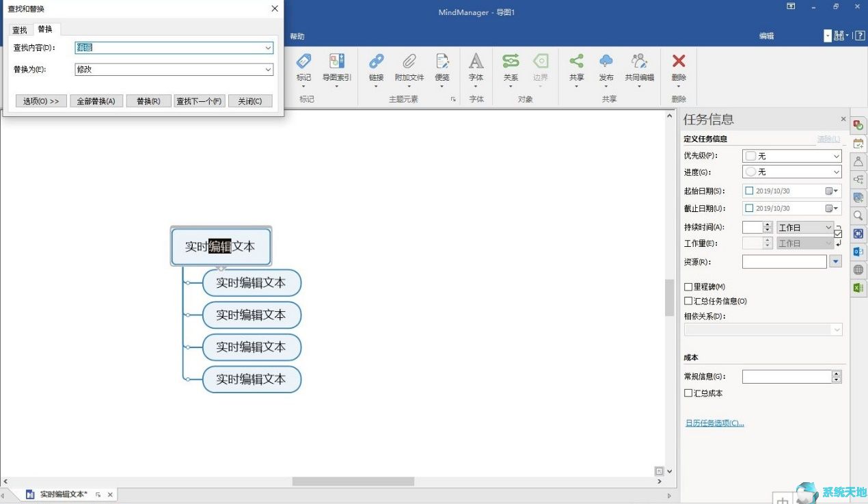Click the 附加文件 paperclip icon
Screen dimensions: 868x504
click(409, 62)
